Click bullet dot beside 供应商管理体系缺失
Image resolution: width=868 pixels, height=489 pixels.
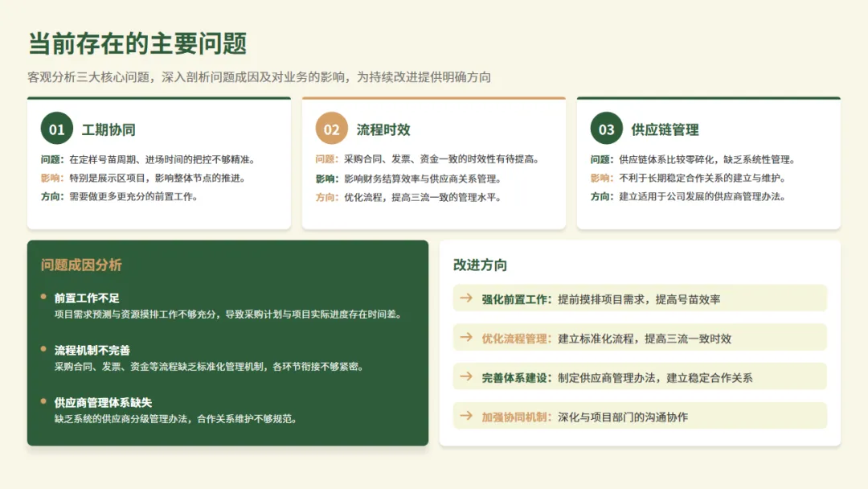pyautogui.click(x=43, y=401)
